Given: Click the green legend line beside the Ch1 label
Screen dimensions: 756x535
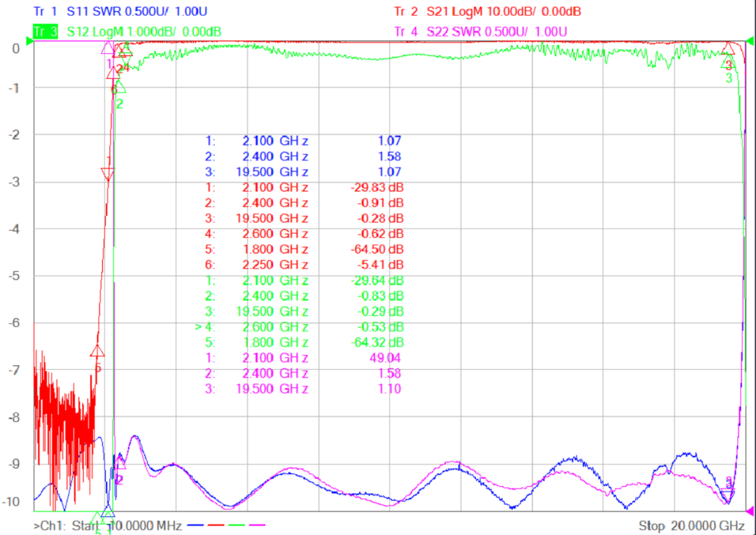Looking at the screenshot, I should click(x=237, y=525).
